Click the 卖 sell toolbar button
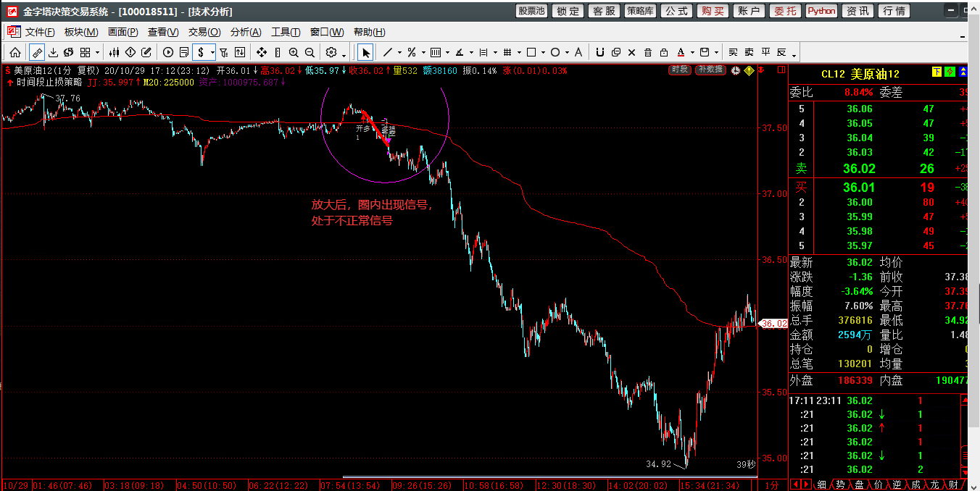Viewport: 980px width, 491px height. tap(749, 52)
